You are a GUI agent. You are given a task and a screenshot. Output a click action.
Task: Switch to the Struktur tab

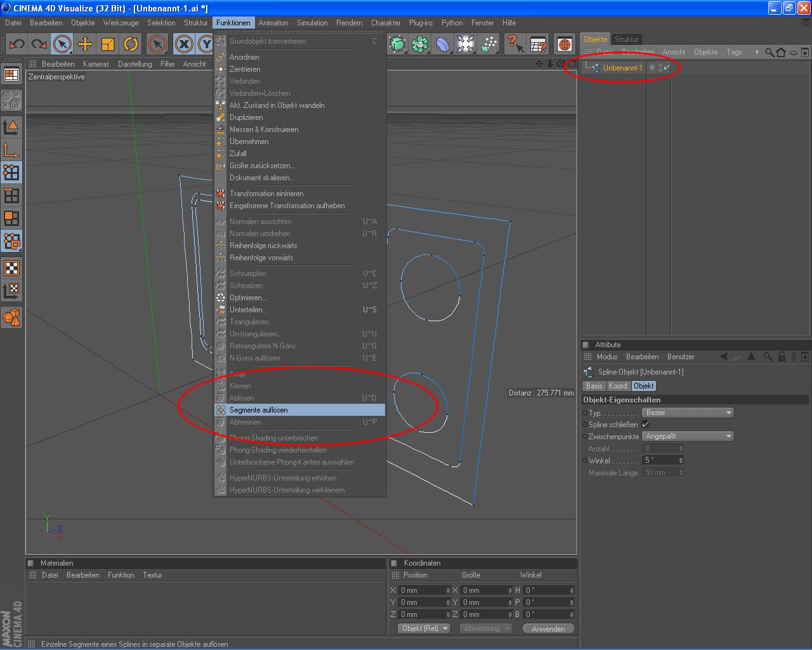point(627,39)
